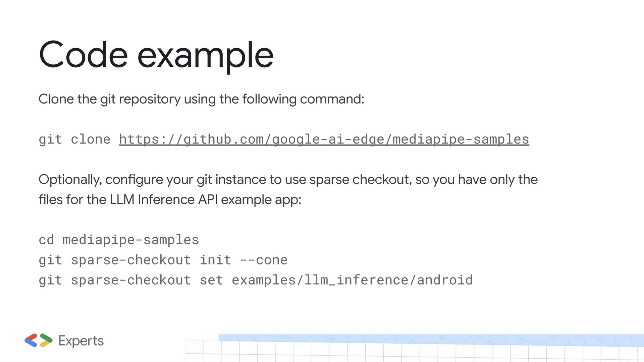Click the blue grid decoration at slide bottom
This screenshot has width=644, height=362.
point(431,340)
